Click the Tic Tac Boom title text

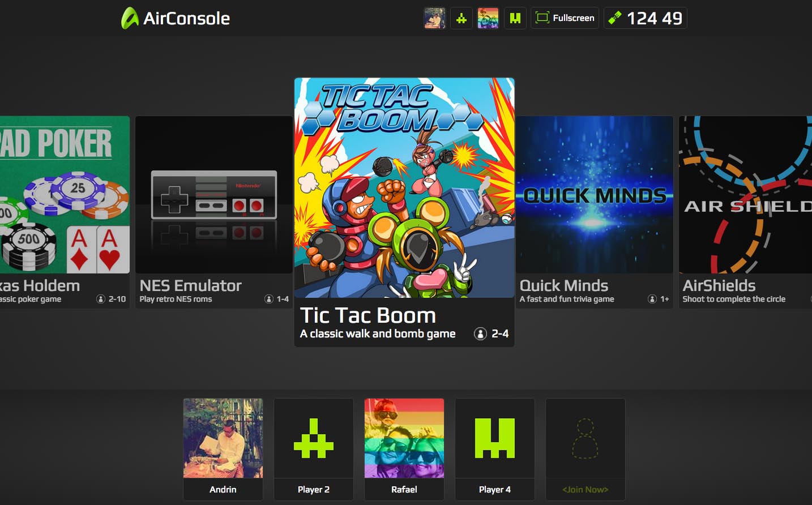(368, 315)
